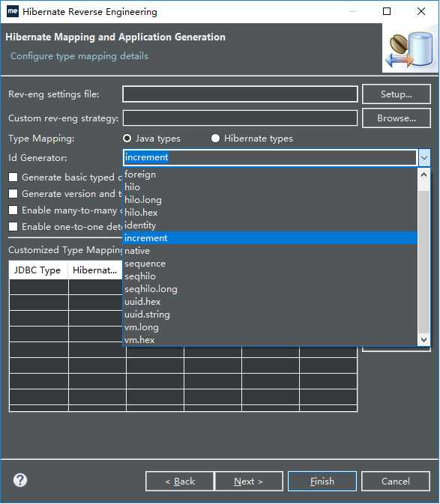This screenshot has width=440, height=504.
Task: Select 'seqhilo.long' from the dropdown list
Action: click(270, 289)
